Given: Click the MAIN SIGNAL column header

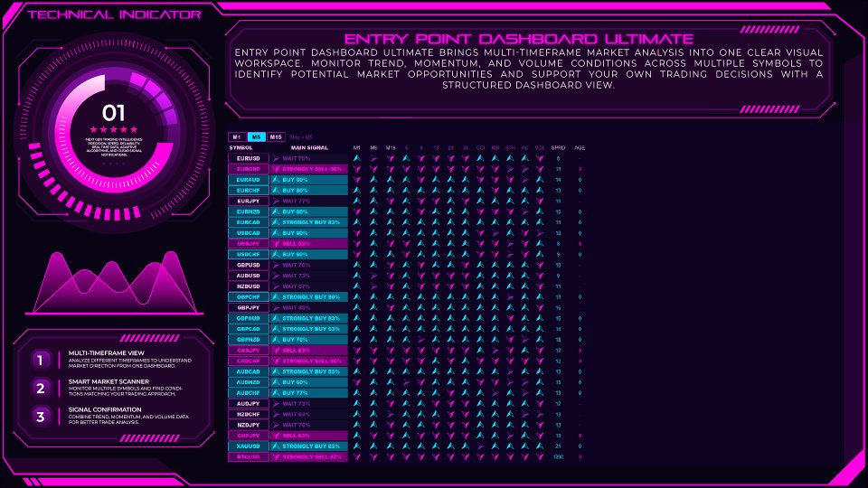Looking at the screenshot, I should 309,147.
